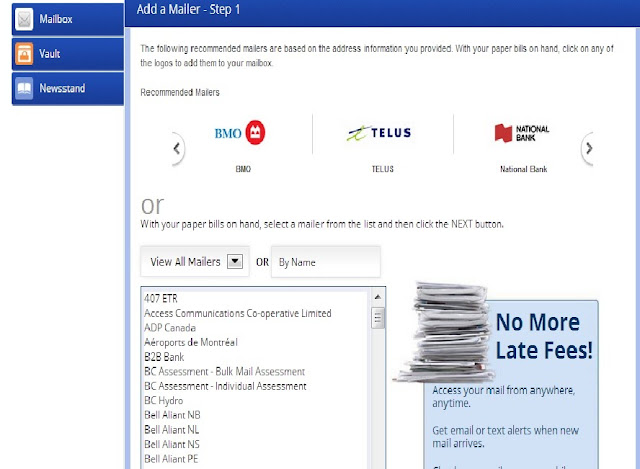Click the Vault lock icon

[24, 53]
